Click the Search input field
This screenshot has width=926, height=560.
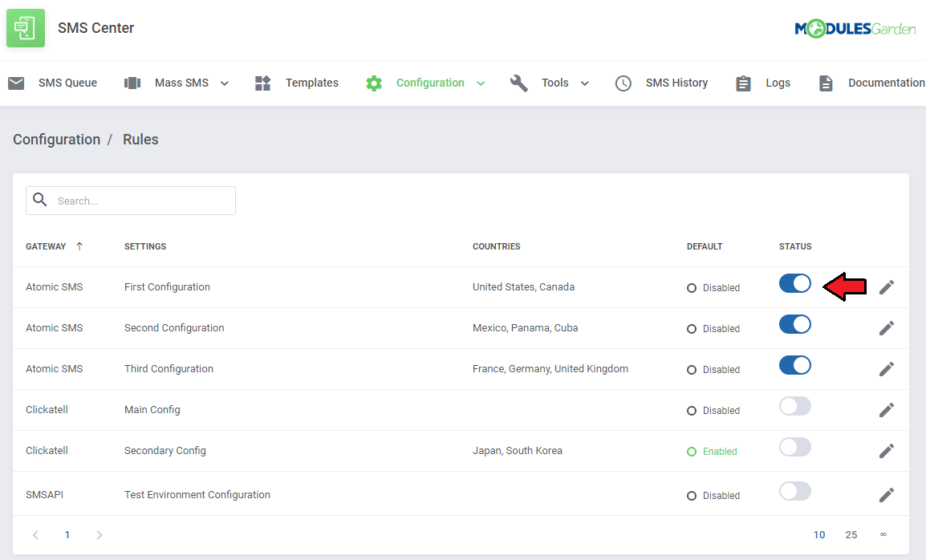[x=131, y=201]
